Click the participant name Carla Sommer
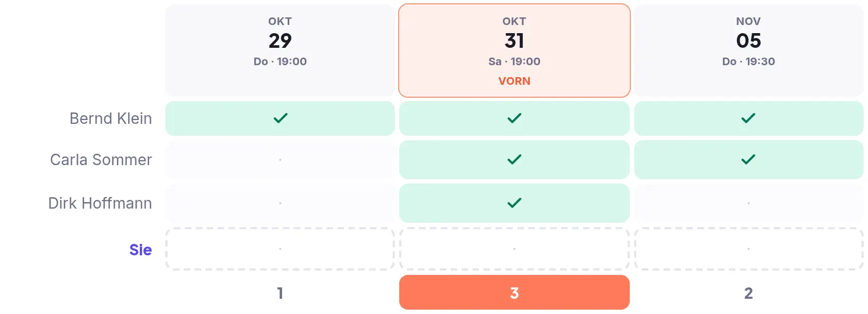Viewport: 868px width, 314px height. click(x=101, y=160)
